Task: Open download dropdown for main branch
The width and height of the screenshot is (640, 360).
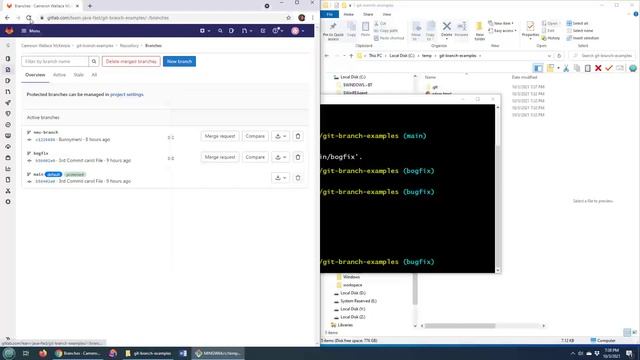Action: [x=280, y=178]
